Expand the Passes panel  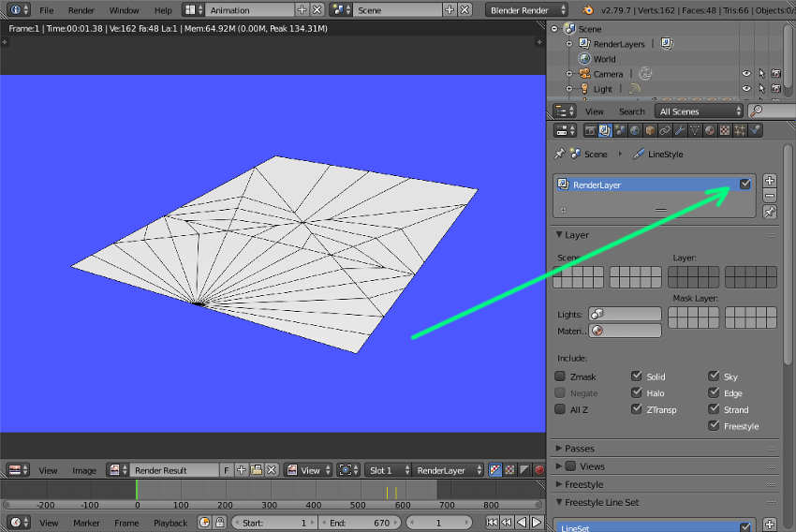[575, 449]
